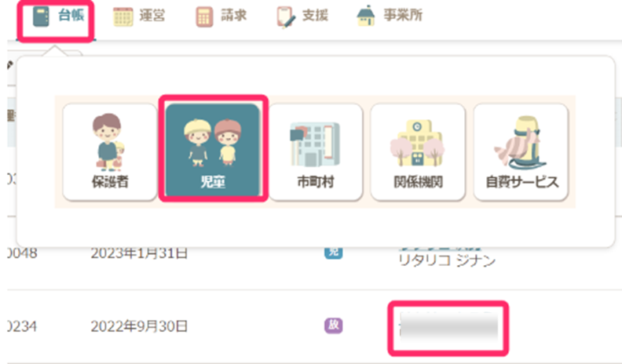
Task: Click the calculator icon beside 請求
Action: point(205,17)
